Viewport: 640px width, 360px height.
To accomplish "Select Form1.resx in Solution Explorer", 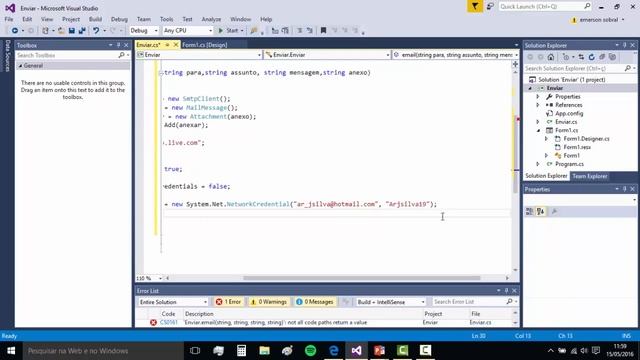I will tap(577, 147).
